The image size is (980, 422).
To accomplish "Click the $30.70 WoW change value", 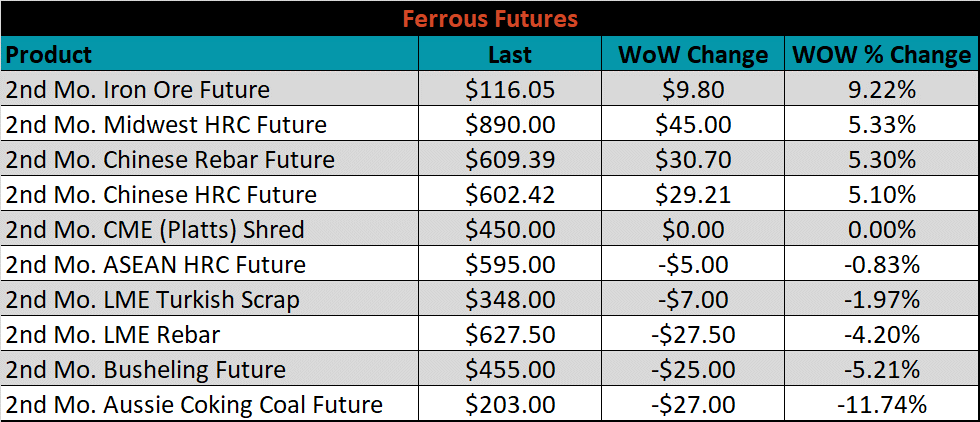I will tap(692, 159).
